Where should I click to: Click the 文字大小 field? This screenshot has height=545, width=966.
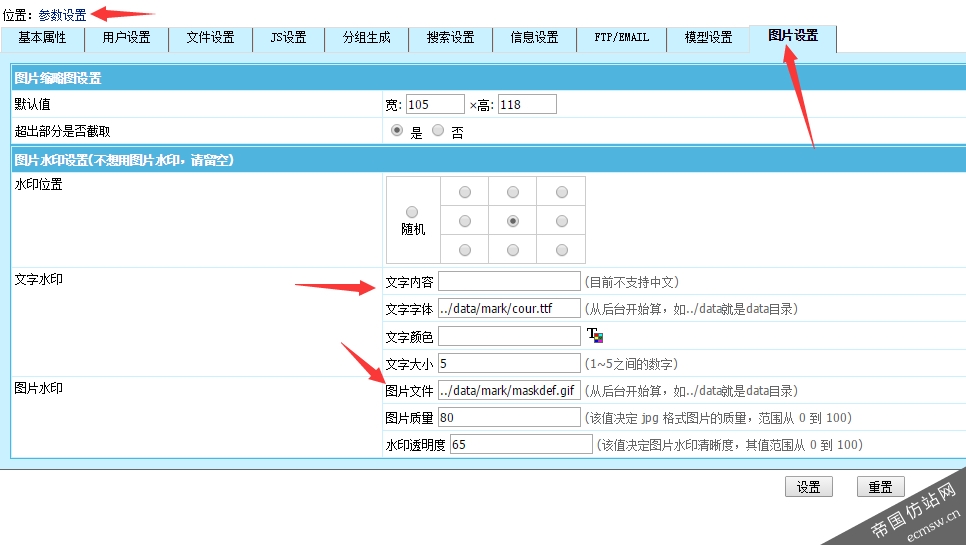pos(509,363)
